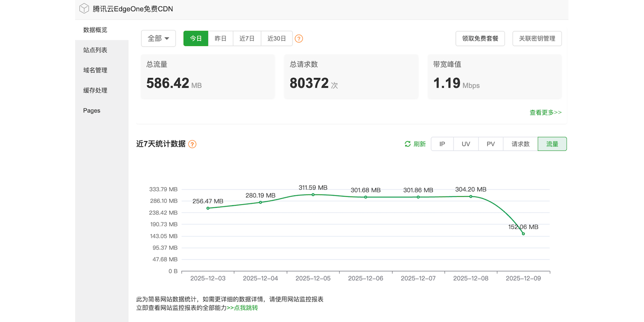Open the 查看更多>> link
Image resolution: width=644 pixels, height=322 pixels.
545,112
